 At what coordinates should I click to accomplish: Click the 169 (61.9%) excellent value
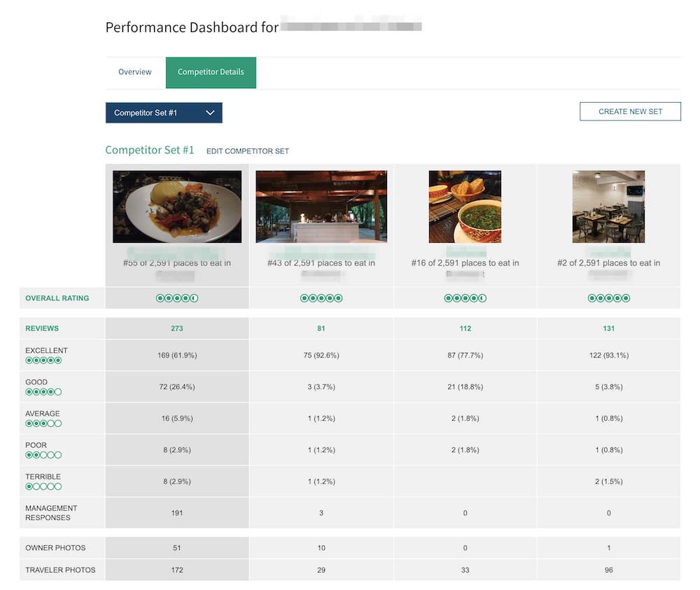click(177, 356)
